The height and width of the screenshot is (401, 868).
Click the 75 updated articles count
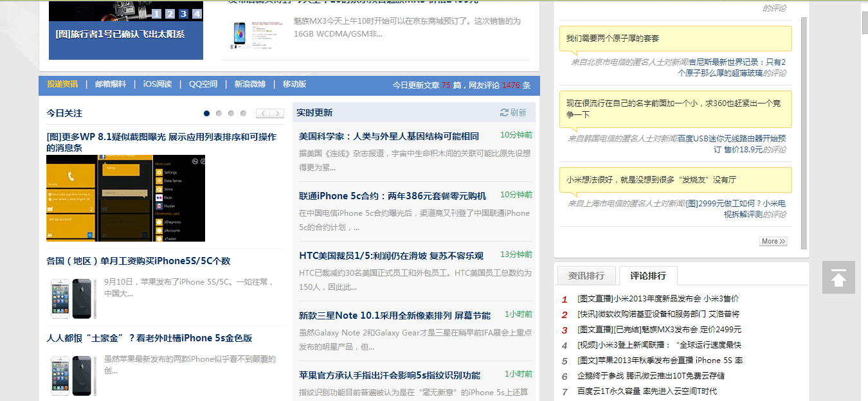(x=446, y=85)
